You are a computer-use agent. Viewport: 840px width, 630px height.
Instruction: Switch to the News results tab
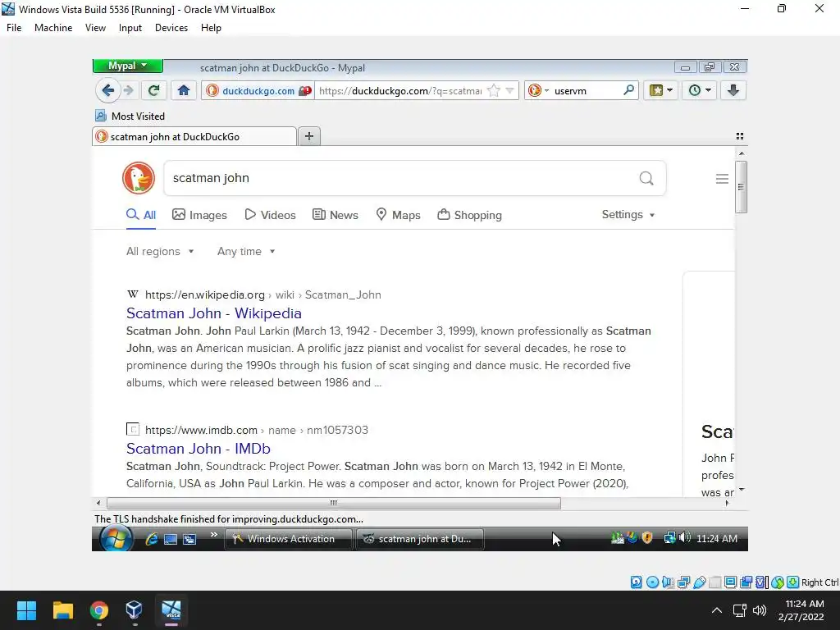point(336,215)
